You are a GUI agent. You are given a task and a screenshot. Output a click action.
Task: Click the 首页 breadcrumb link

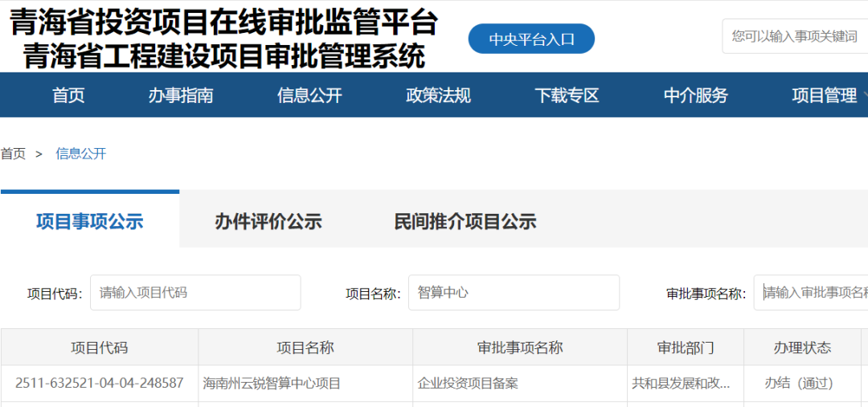(13, 154)
